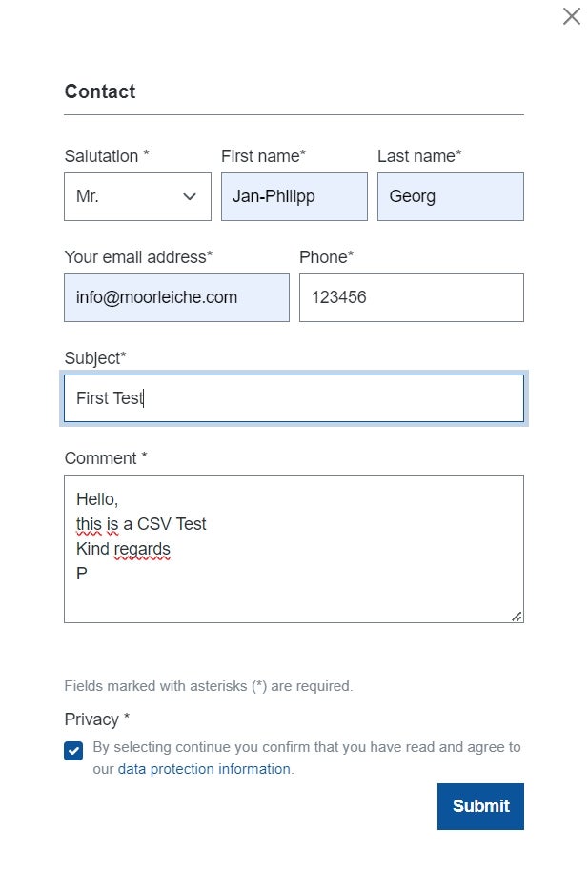Select the email field with info@moorleiche.com

[176, 297]
